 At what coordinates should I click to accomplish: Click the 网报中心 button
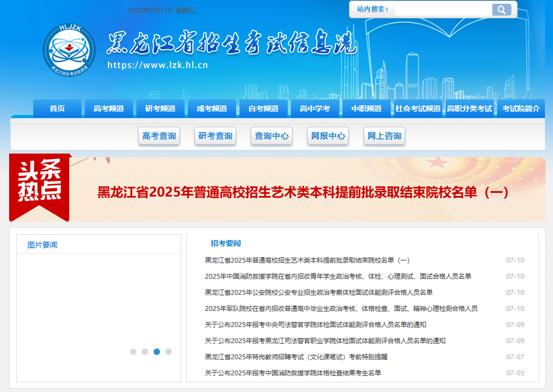(x=328, y=136)
